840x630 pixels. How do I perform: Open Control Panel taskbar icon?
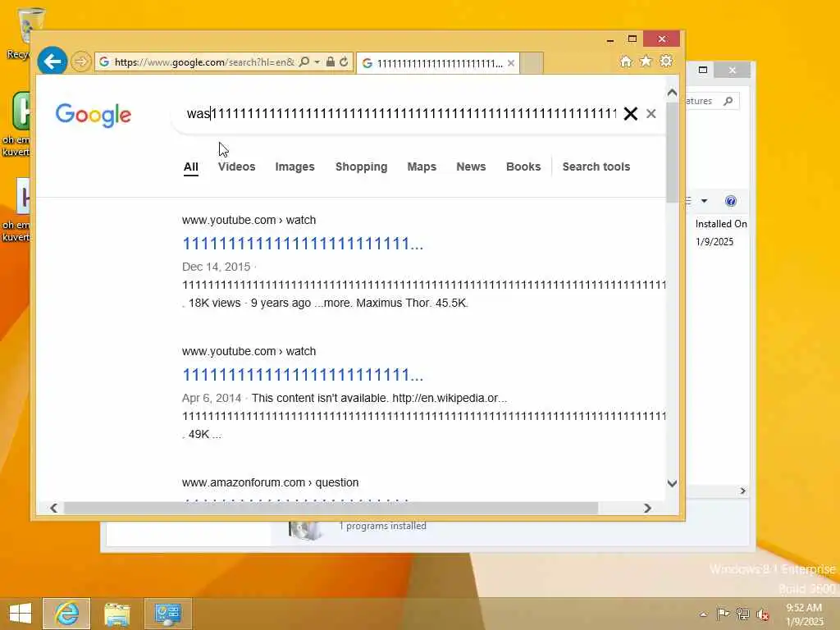167,614
